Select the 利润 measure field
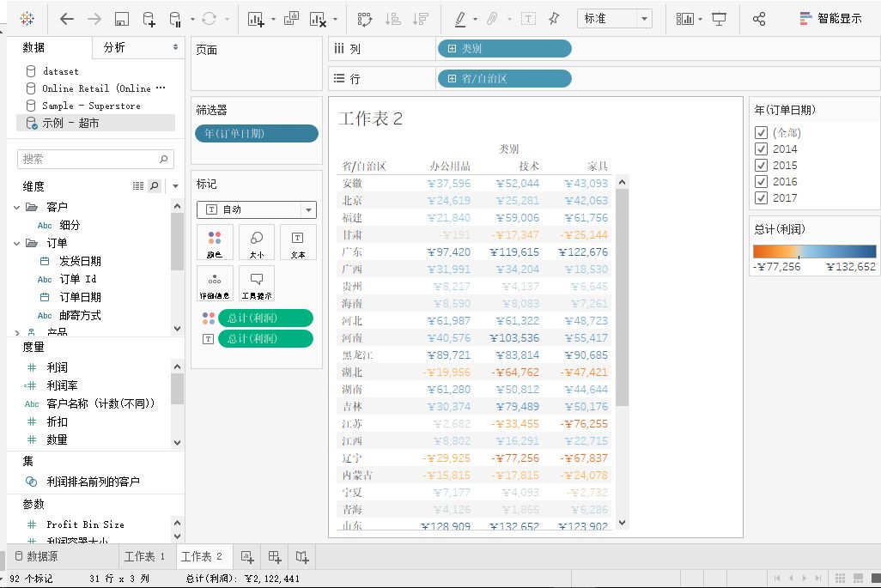The image size is (881, 588). tap(58, 367)
